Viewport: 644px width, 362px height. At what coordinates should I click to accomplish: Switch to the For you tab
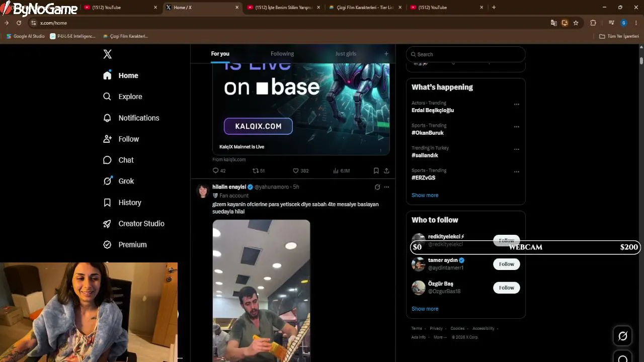[220, 54]
